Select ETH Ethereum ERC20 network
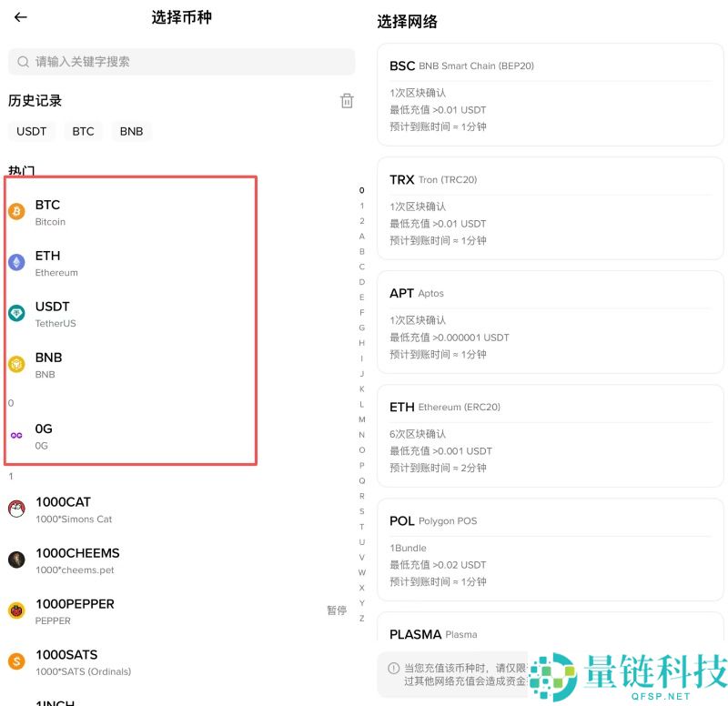 (x=551, y=436)
